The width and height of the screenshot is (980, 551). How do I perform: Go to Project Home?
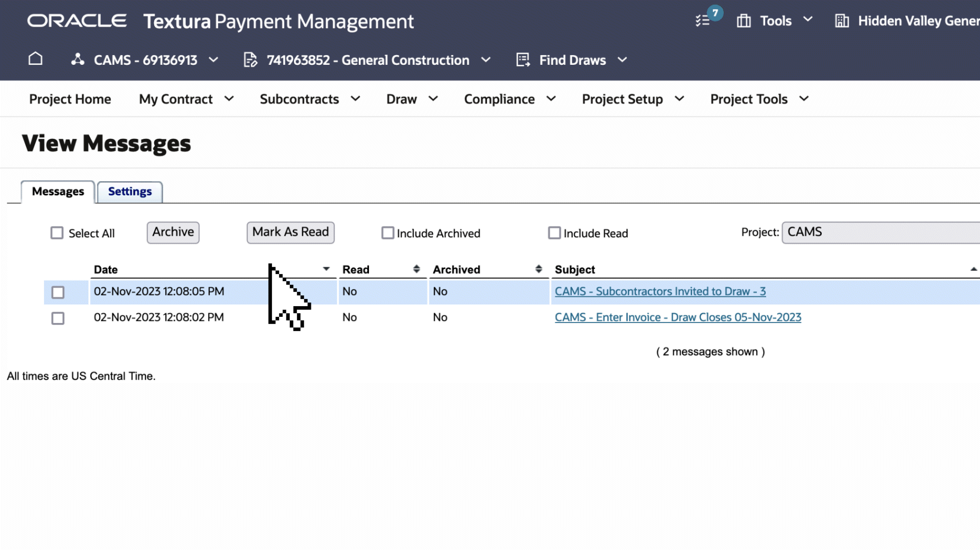tap(70, 99)
